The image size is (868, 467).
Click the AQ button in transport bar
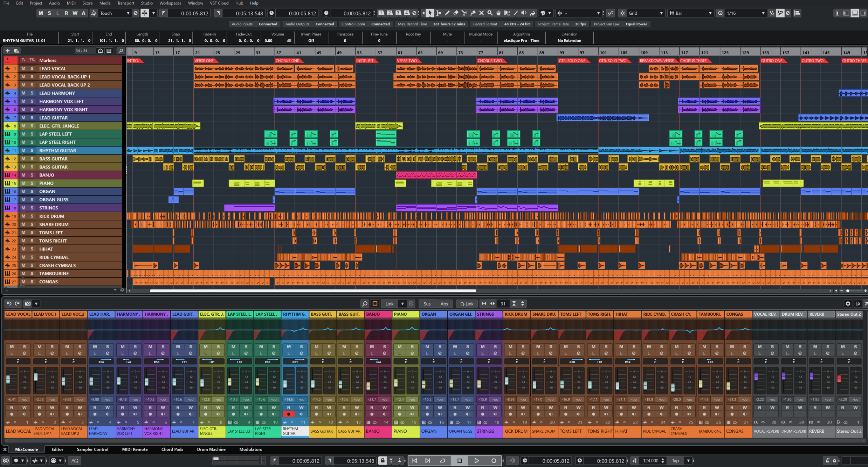75,460
